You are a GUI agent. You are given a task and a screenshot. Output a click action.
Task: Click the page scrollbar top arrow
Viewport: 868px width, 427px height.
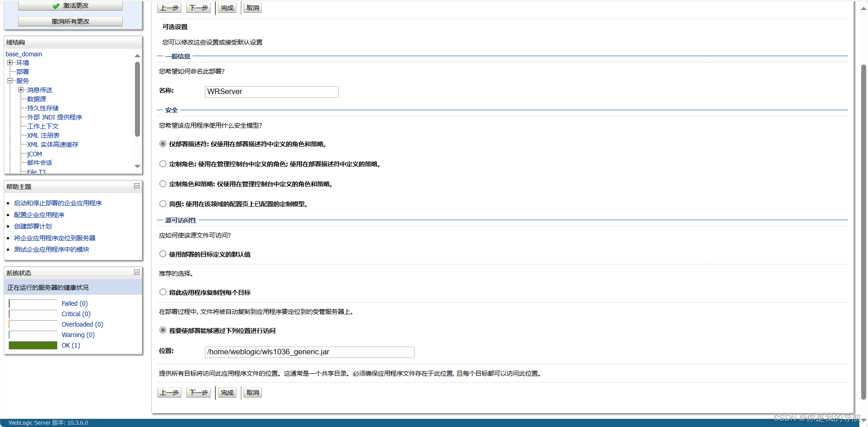point(863,8)
